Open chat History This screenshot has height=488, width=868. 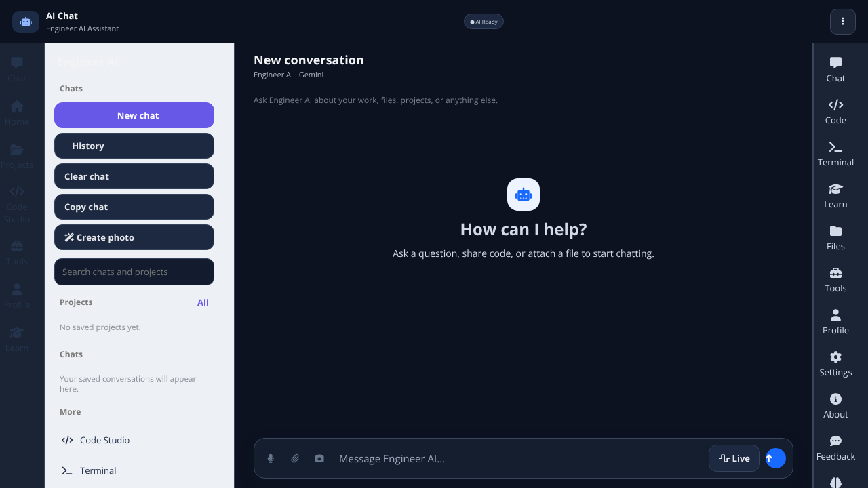[x=134, y=146]
